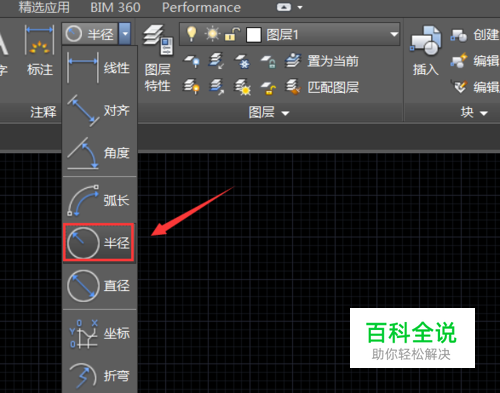Click the 半径 button in the ribbon

(x=90, y=34)
